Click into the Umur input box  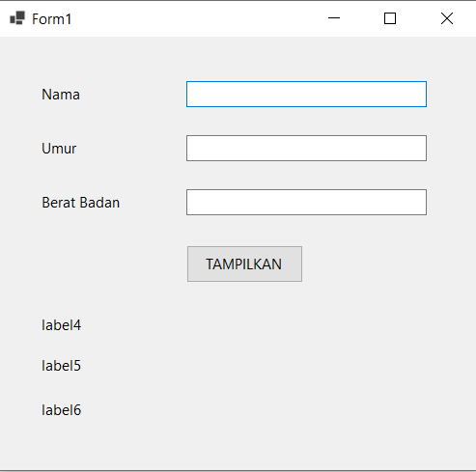pyautogui.click(x=306, y=149)
